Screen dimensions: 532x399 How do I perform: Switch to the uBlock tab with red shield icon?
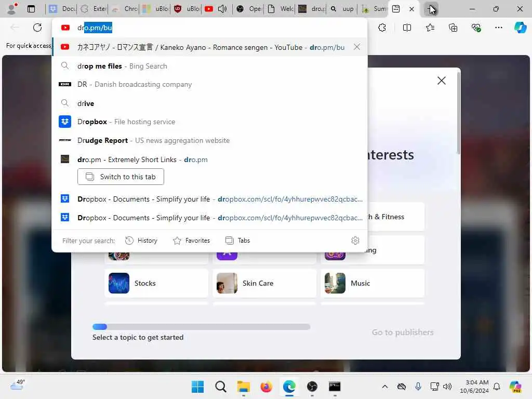coord(187,9)
